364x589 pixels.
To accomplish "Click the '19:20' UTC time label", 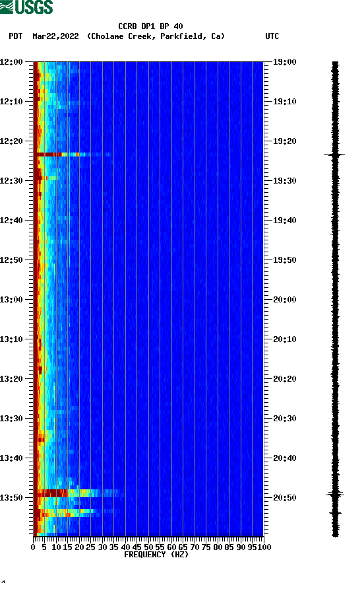I will [x=284, y=141].
